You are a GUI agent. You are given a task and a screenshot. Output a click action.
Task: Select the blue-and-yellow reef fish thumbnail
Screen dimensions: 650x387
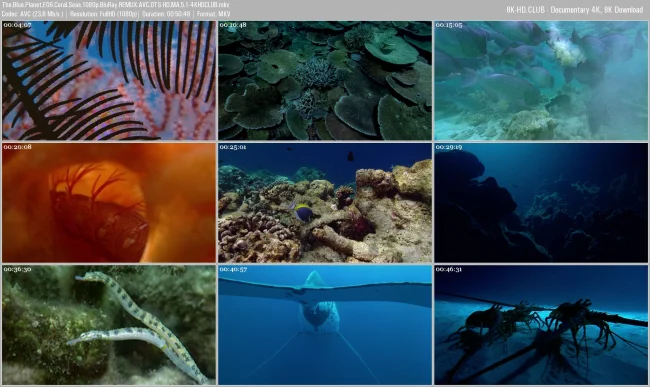point(325,203)
